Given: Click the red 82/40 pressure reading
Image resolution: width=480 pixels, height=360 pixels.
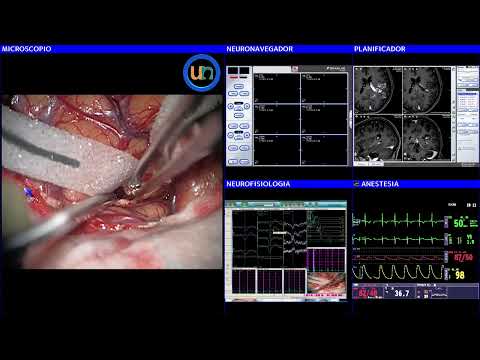Looking at the screenshot, I should point(368,293).
